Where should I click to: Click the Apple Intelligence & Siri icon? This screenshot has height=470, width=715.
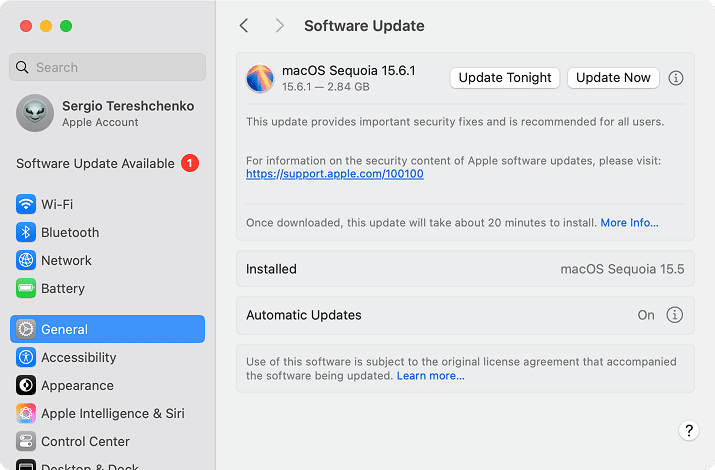click(x=26, y=413)
